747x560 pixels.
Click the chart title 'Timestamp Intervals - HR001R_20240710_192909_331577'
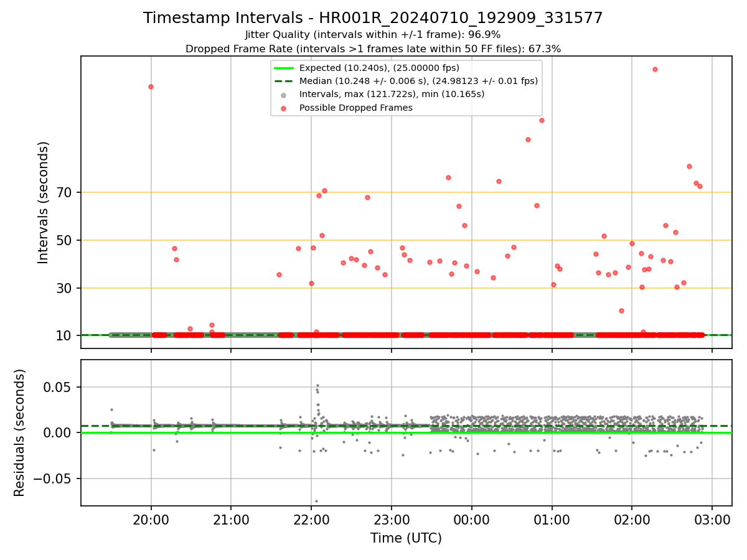coord(373,18)
